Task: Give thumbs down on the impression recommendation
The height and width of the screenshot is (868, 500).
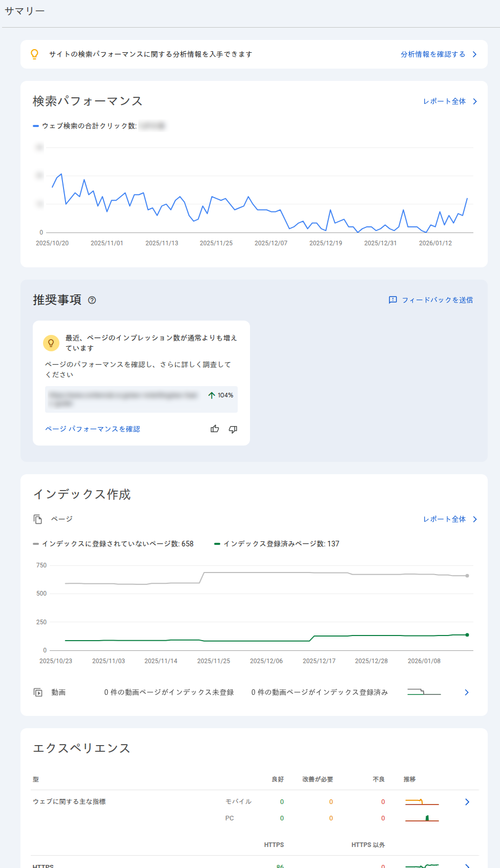Action: pos(233,429)
